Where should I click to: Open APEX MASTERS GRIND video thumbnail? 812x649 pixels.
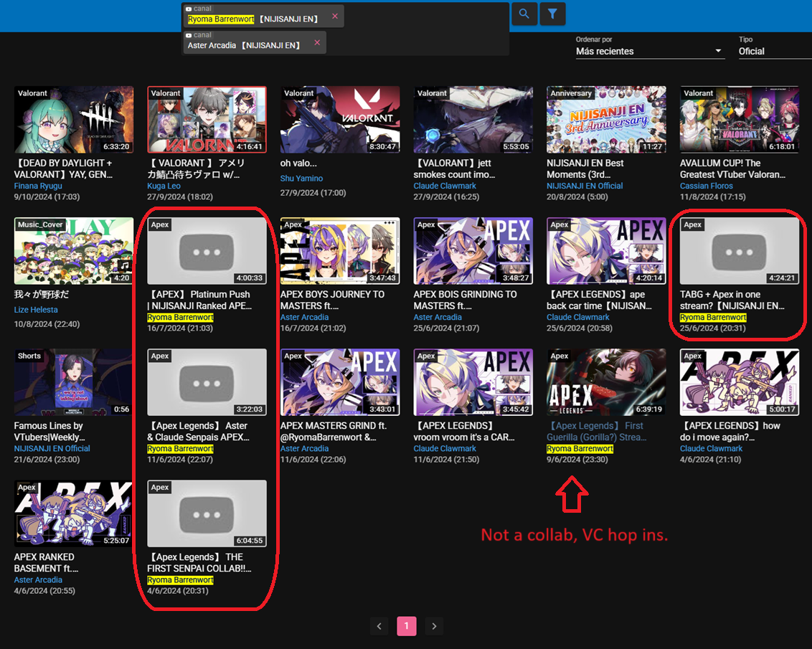pos(340,382)
